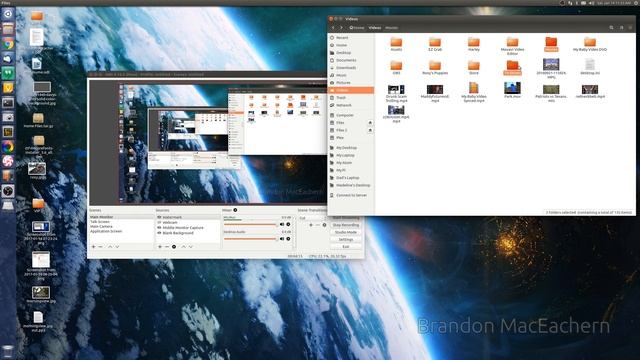The width and height of the screenshot is (640, 360).
Task: Toggle visibility of Middle Monitor Capture
Action: tap(159, 228)
